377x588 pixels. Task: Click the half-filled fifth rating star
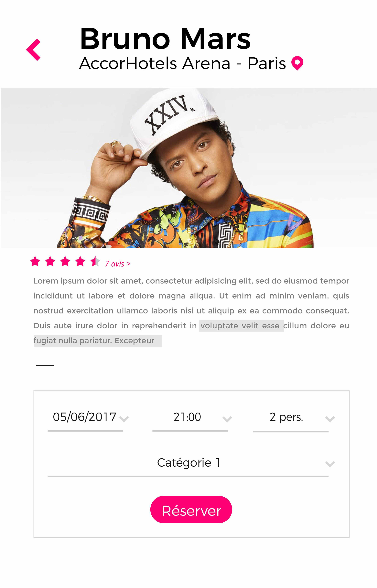tap(95, 261)
